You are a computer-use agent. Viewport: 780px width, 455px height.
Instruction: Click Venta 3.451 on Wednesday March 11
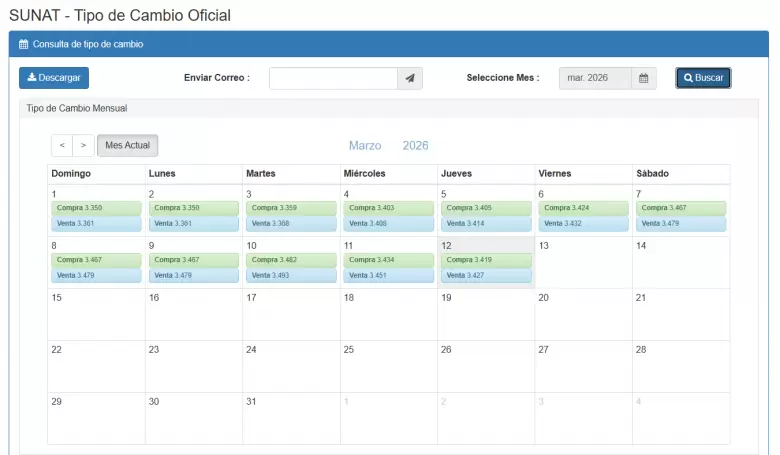388,275
